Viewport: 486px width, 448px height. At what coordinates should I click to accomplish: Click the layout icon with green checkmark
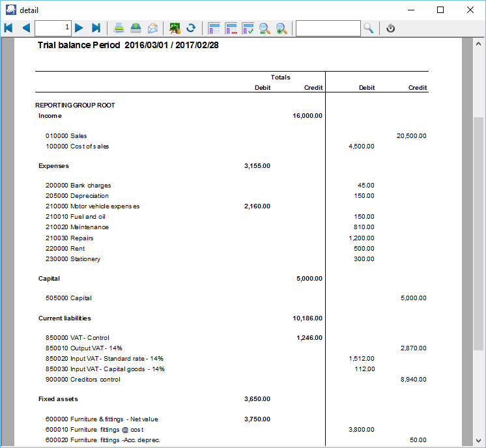[x=248, y=28]
